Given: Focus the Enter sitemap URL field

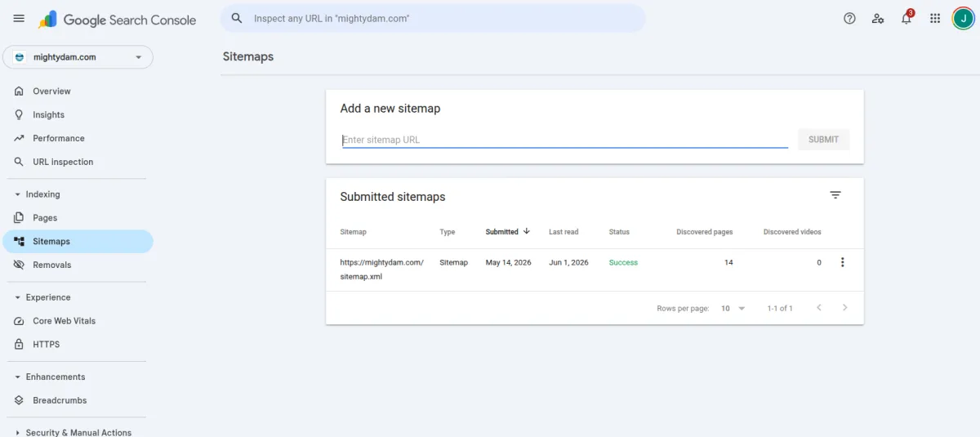Looking at the screenshot, I should click(x=565, y=140).
